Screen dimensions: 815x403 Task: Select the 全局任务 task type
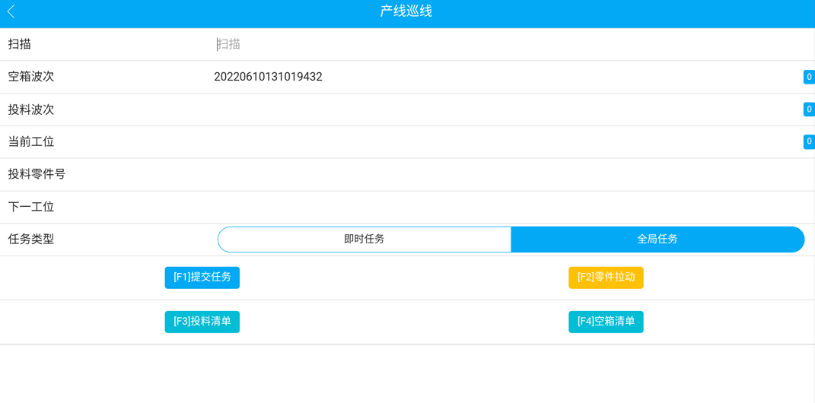pos(658,239)
